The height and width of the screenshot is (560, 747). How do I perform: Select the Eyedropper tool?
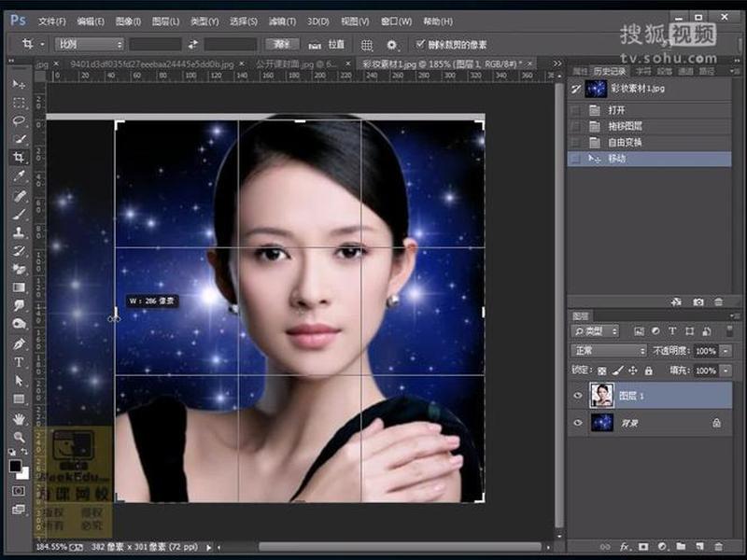[19, 176]
